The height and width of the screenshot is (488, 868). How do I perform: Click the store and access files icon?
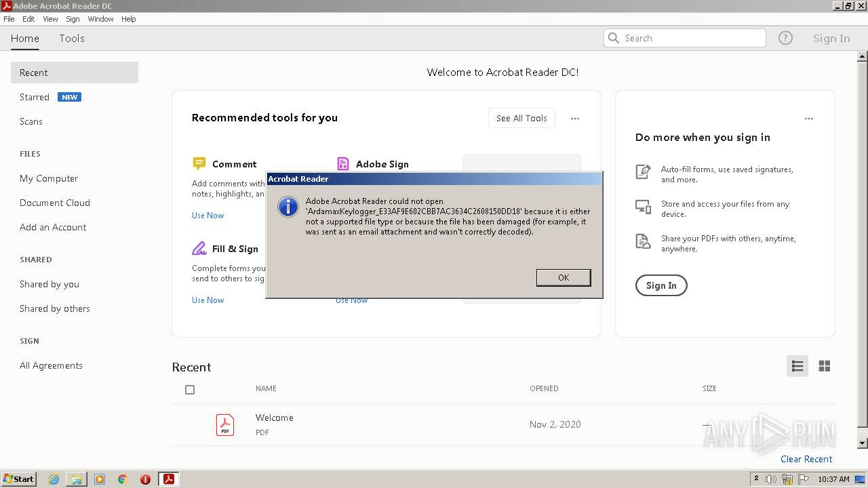coord(643,206)
